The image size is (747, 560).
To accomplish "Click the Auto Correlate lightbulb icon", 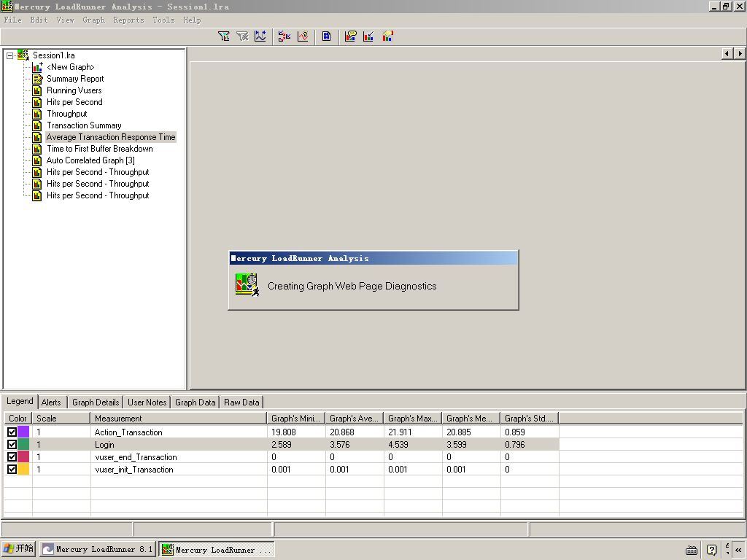I will pos(303,36).
